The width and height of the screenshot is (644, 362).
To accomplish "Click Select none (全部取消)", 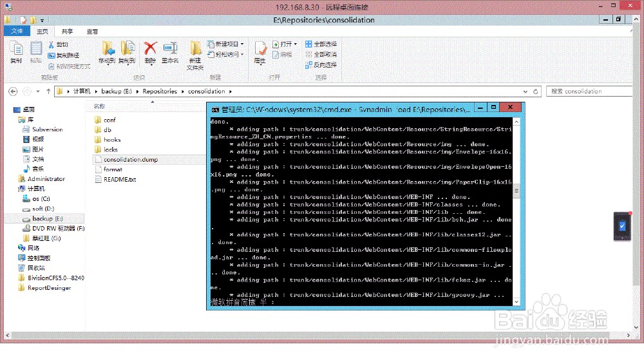I will coord(321,54).
